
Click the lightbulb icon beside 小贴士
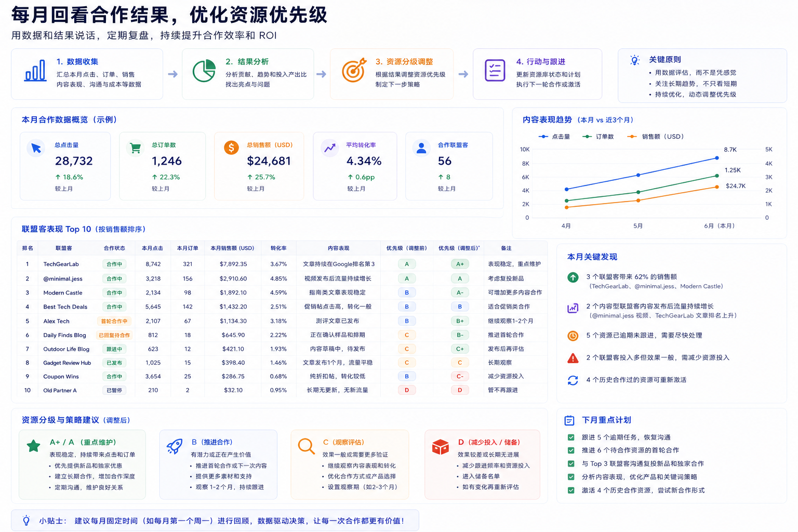(x=26, y=520)
